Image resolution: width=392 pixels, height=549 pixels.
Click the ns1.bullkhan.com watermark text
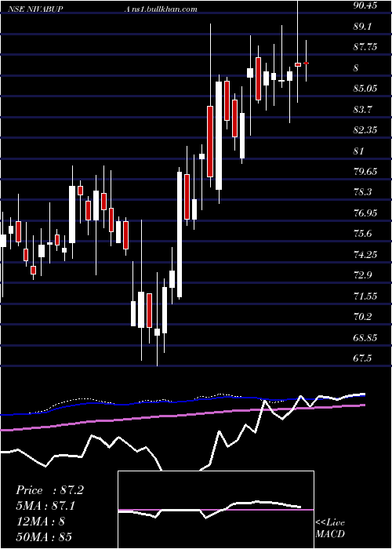(x=164, y=9)
